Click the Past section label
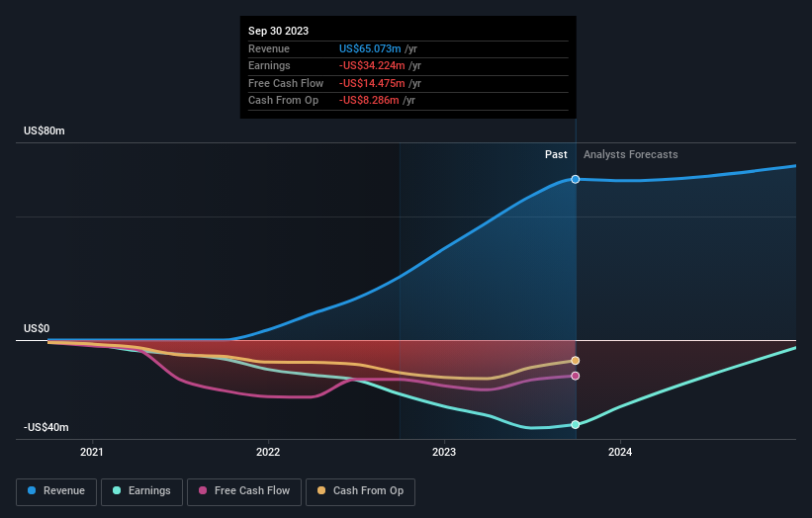Screen dimensions: 812x518 [556, 154]
